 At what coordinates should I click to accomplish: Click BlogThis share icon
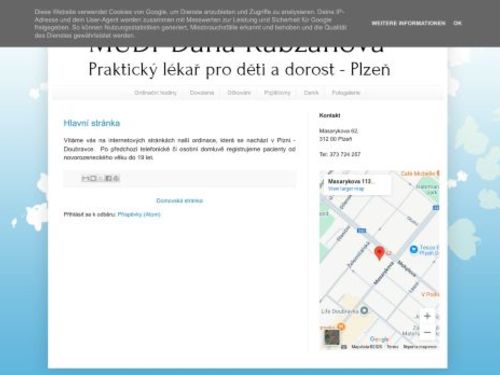(x=93, y=178)
